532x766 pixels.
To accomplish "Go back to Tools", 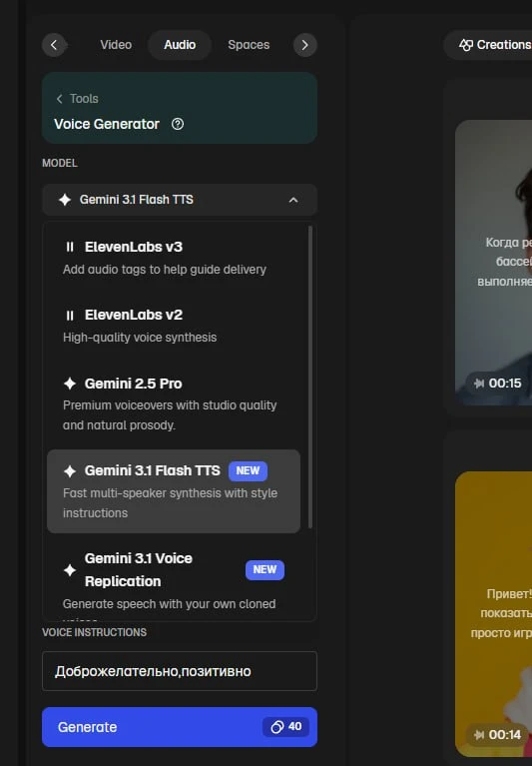I will coord(78,99).
